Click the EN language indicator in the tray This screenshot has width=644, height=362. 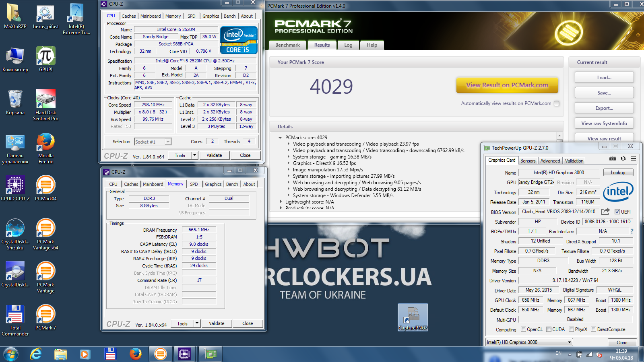[x=558, y=353]
